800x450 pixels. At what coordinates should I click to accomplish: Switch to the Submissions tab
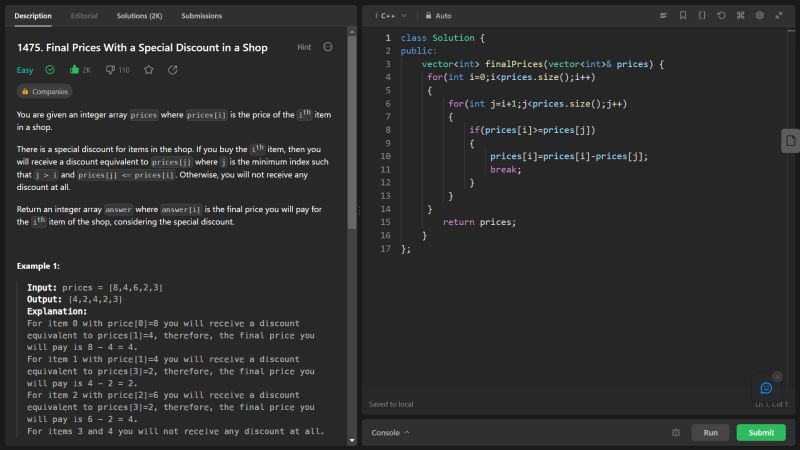point(202,16)
